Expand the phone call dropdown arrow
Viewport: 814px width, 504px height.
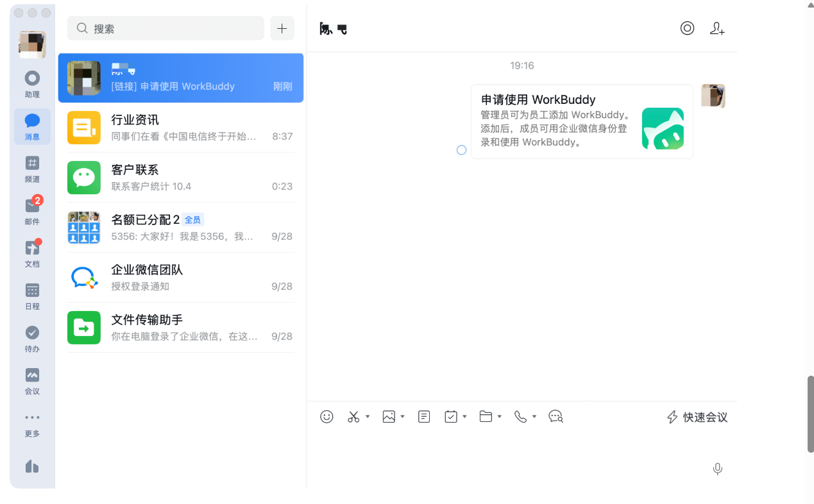tap(534, 417)
